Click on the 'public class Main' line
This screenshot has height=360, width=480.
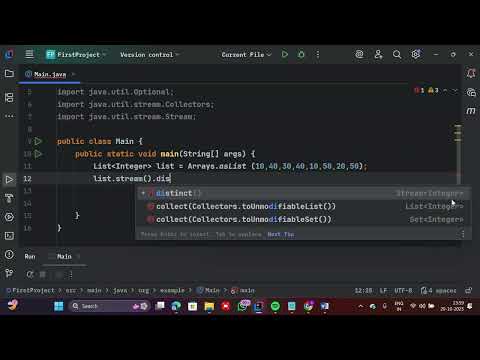point(100,141)
